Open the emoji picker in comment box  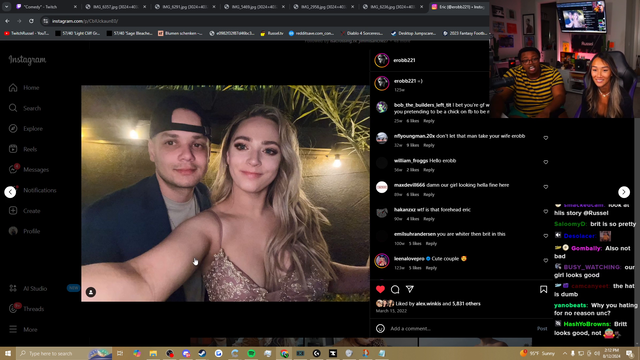coord(380,329)
